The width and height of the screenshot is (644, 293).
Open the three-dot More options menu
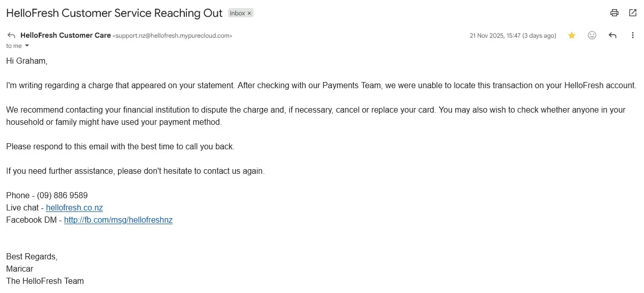point(633,36)
